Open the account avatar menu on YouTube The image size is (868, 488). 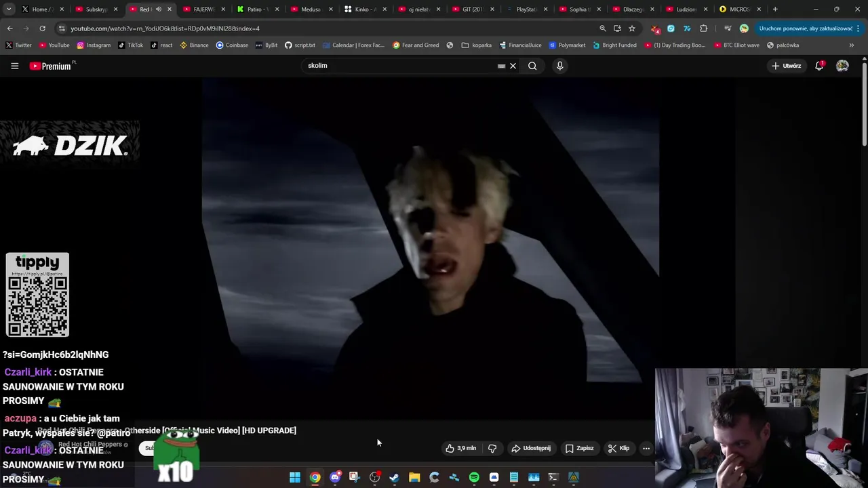click(842, 66)
